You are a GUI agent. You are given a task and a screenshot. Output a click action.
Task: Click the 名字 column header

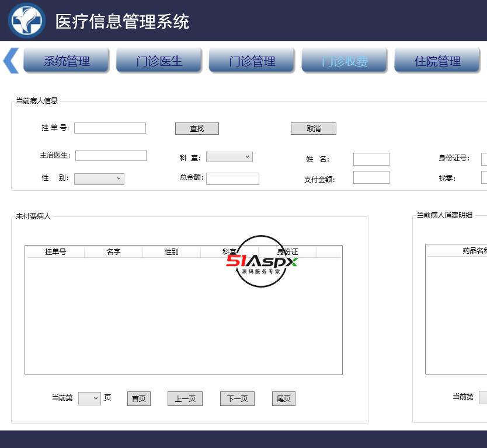(x=113, y=251)
